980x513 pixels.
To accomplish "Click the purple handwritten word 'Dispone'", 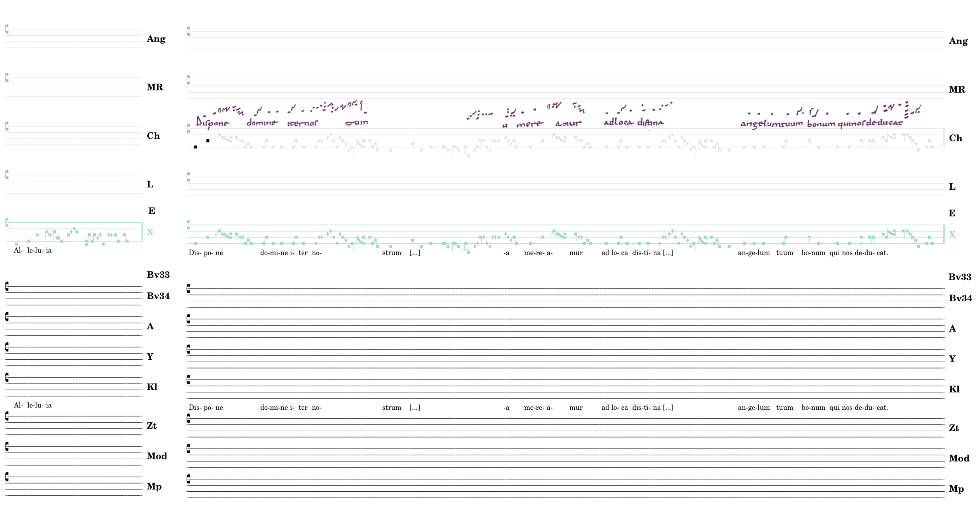I will coord(213,122).
